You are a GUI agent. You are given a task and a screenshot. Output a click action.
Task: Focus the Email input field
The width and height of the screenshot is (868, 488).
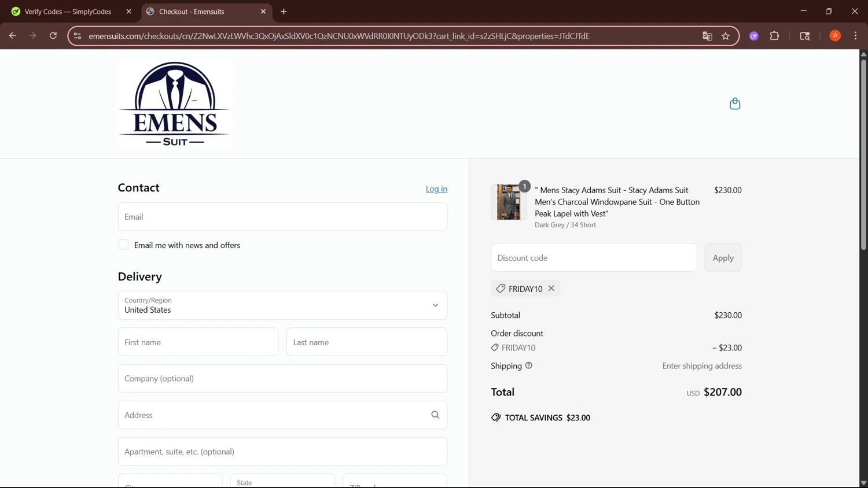point(282,217)
